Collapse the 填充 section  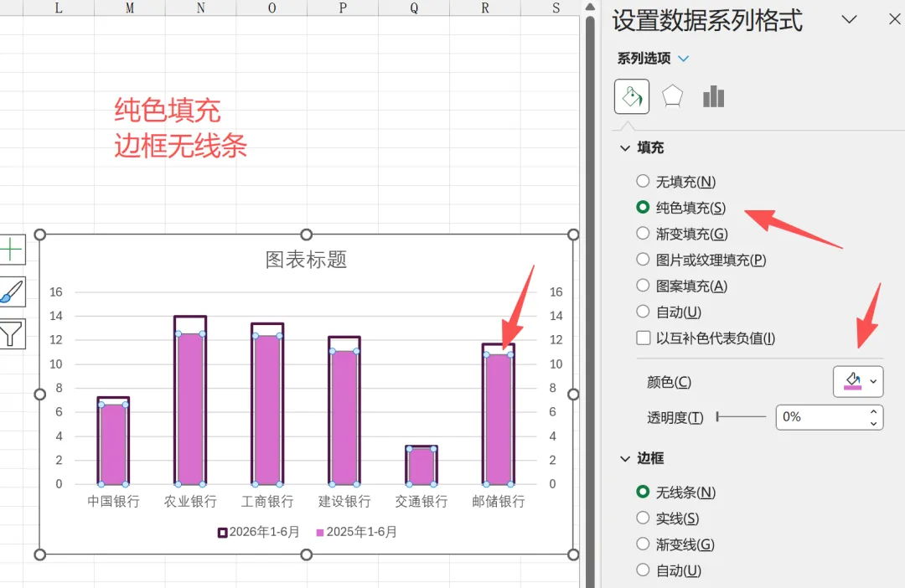pyautogui.click(x=624, y=148)
